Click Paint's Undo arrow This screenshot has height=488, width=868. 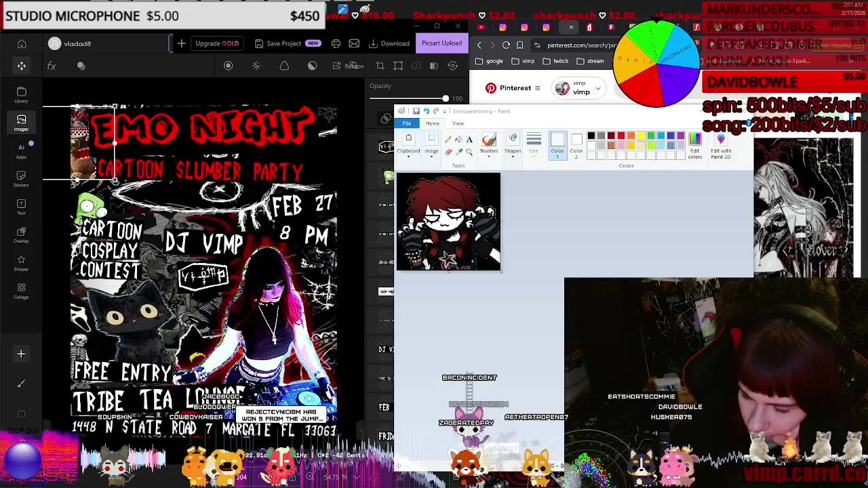click(x=426, y=111)
